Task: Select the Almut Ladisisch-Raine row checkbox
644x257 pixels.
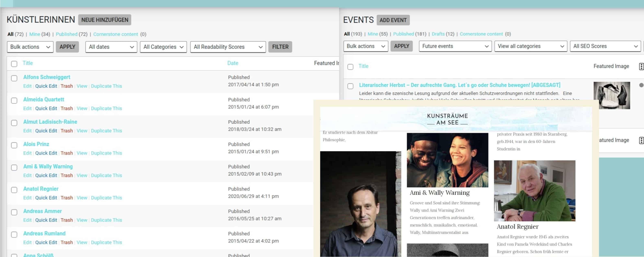Action: [x=14, y=123]
